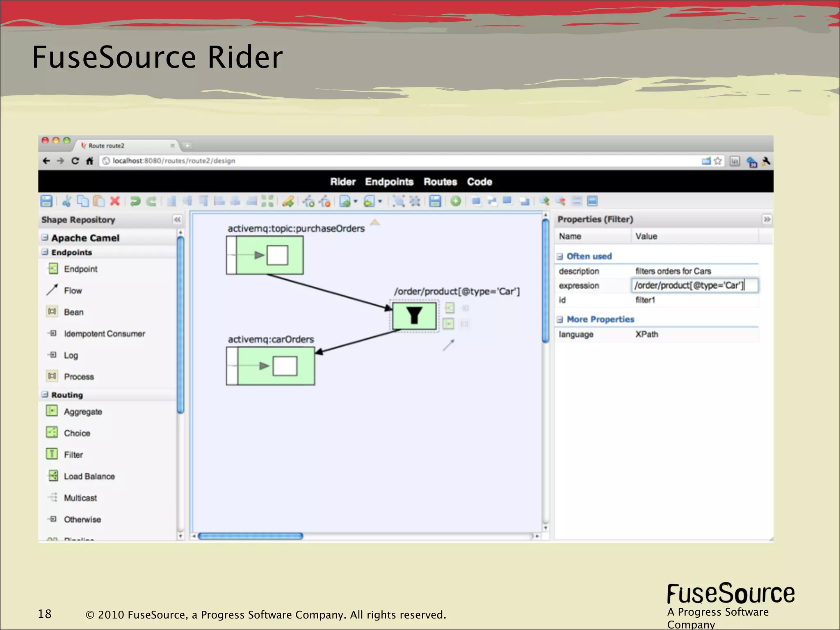The width and height of the screenshot is (840, 630).
Task: Switch to the Code menu item
Action: (x=479, y=182)
